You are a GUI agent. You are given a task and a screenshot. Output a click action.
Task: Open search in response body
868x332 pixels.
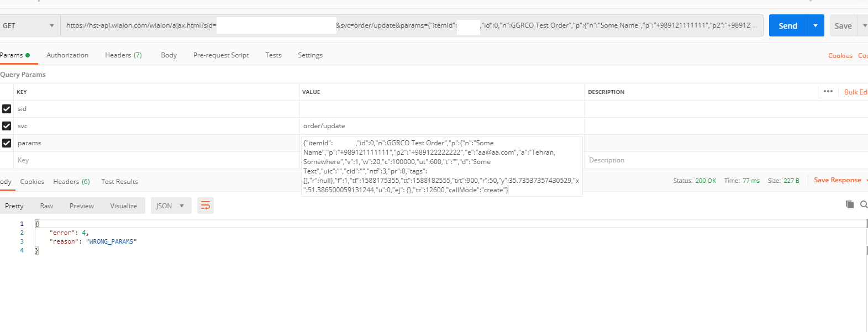[864, 204]
